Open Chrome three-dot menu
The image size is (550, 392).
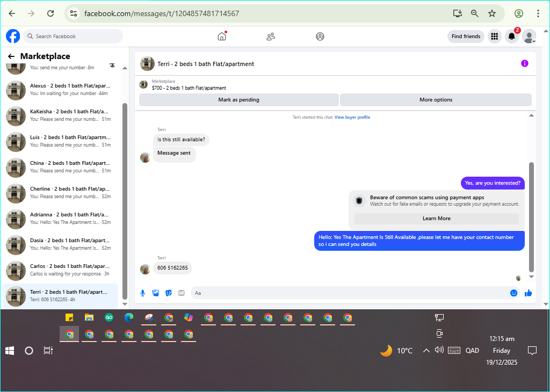[538, 13]
